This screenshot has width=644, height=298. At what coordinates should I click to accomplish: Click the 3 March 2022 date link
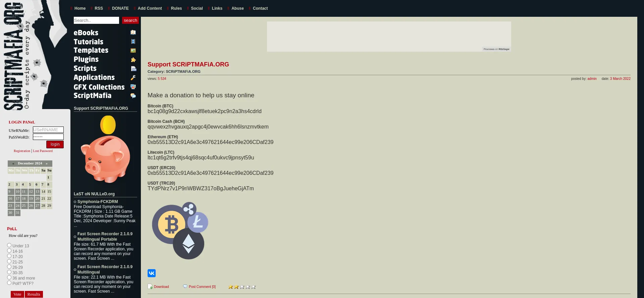tap(620, 79)
